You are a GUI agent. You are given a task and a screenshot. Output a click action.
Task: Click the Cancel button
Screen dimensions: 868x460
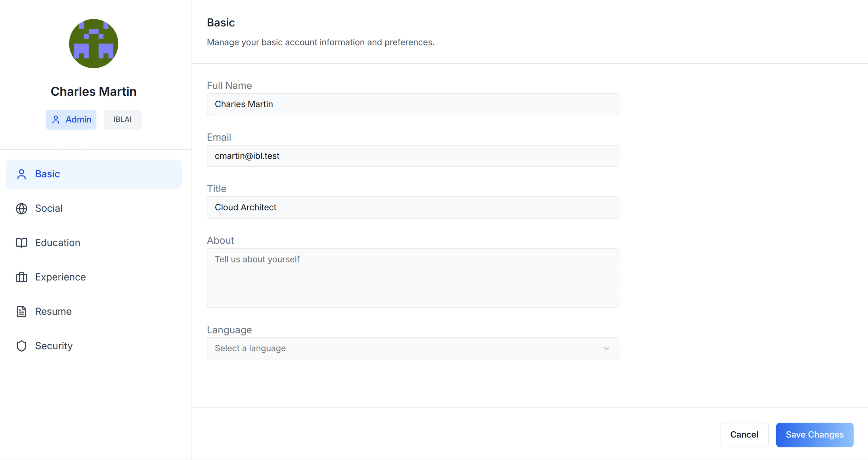tap(744, 435)
